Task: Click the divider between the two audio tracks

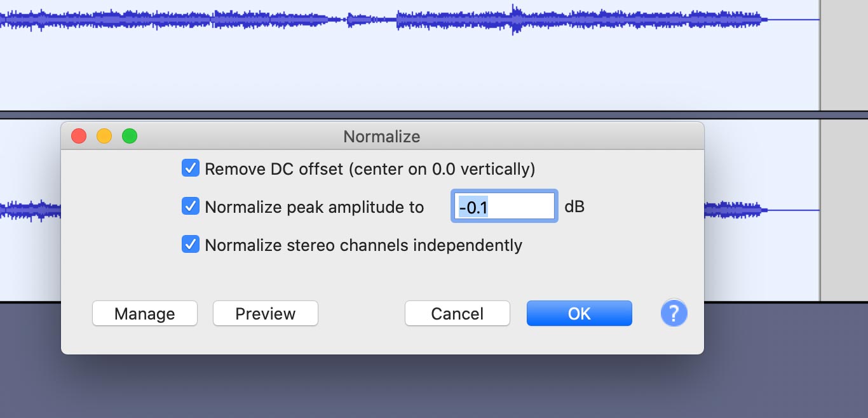Action: 434,115
